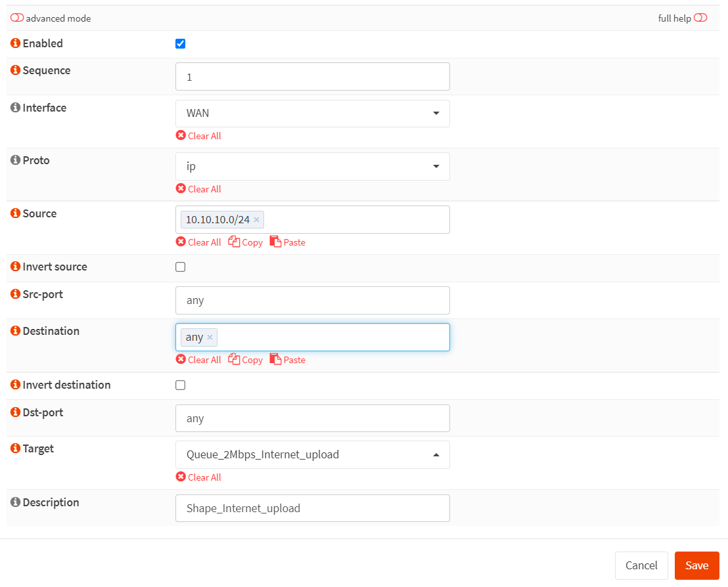Click the help icon beside Source label

tap(16, 213)
